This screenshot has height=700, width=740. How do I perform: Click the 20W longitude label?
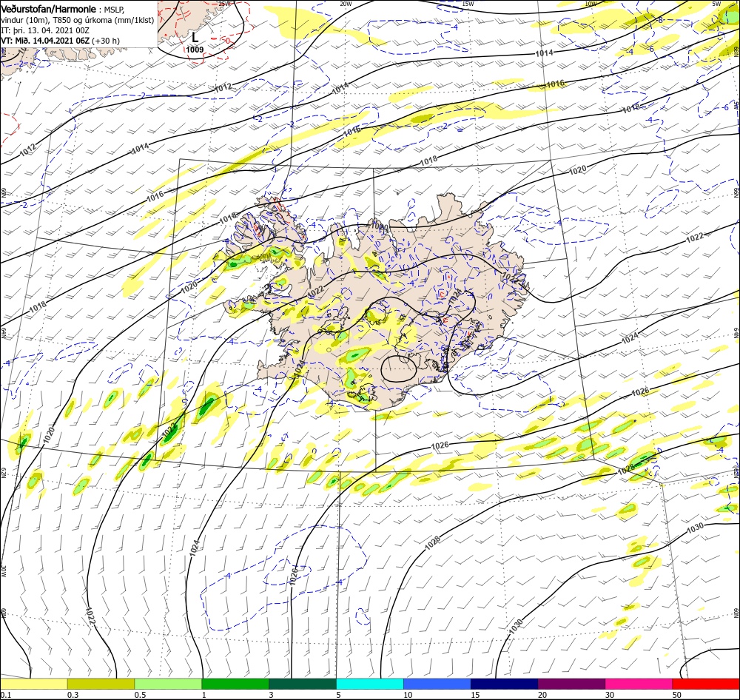click(x=346, y=3)
